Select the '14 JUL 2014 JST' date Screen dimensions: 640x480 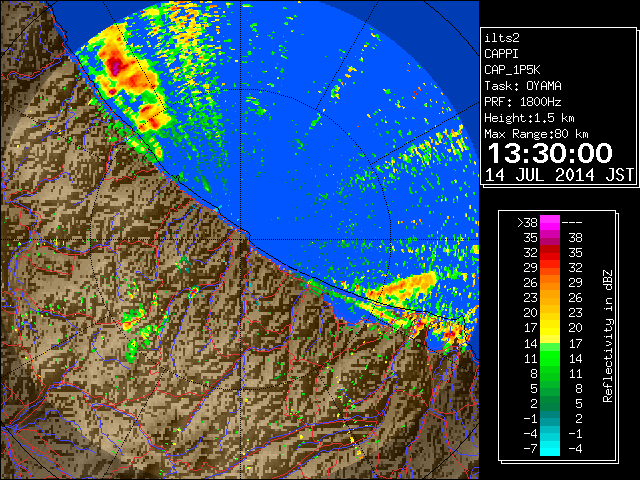[x=559, y=175]
